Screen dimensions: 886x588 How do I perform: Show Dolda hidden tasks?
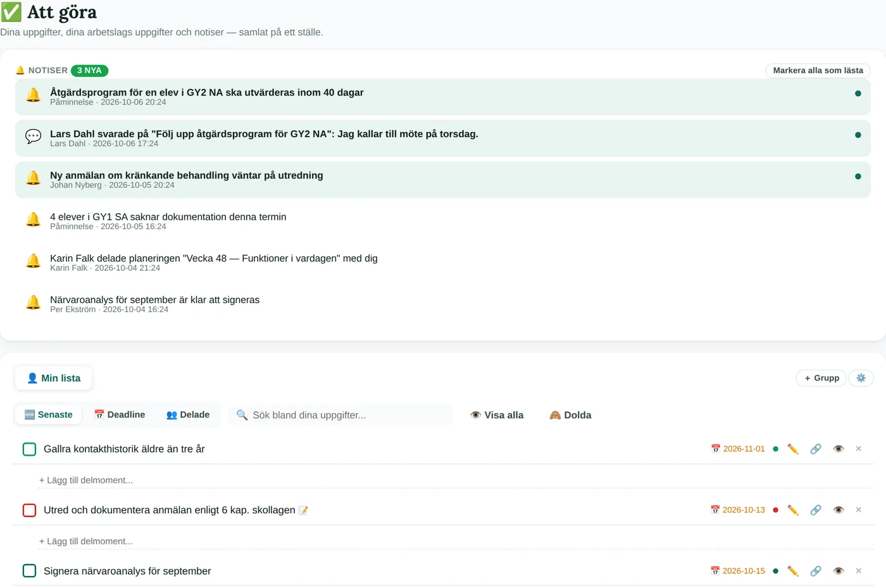570,415
